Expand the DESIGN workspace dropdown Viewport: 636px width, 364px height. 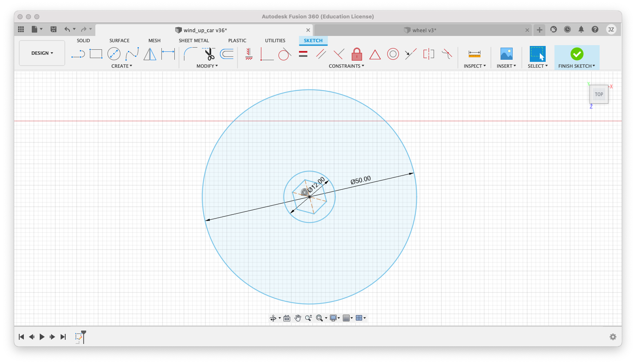click(42, 53)
